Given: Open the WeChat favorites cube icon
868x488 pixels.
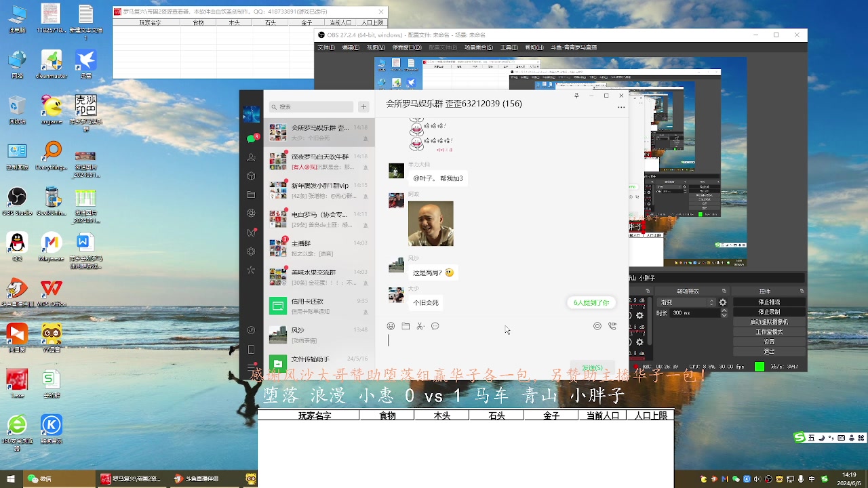Looking at the screenshot, I should [251, 176].
